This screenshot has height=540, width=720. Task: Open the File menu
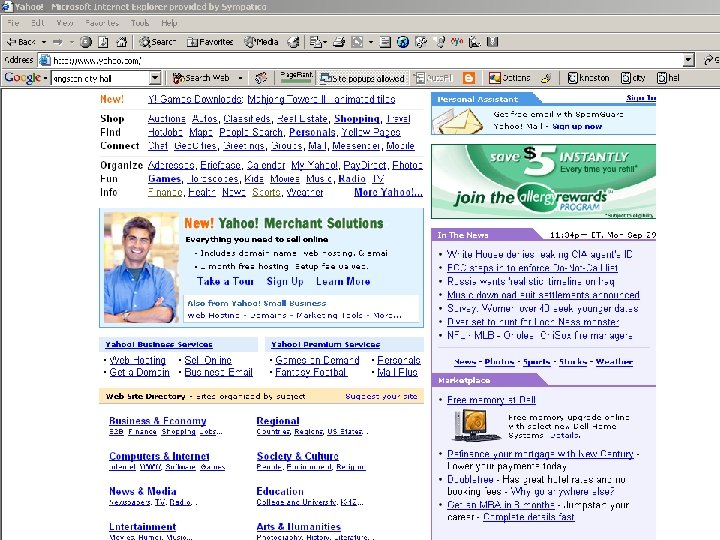(x=13, y=22)
